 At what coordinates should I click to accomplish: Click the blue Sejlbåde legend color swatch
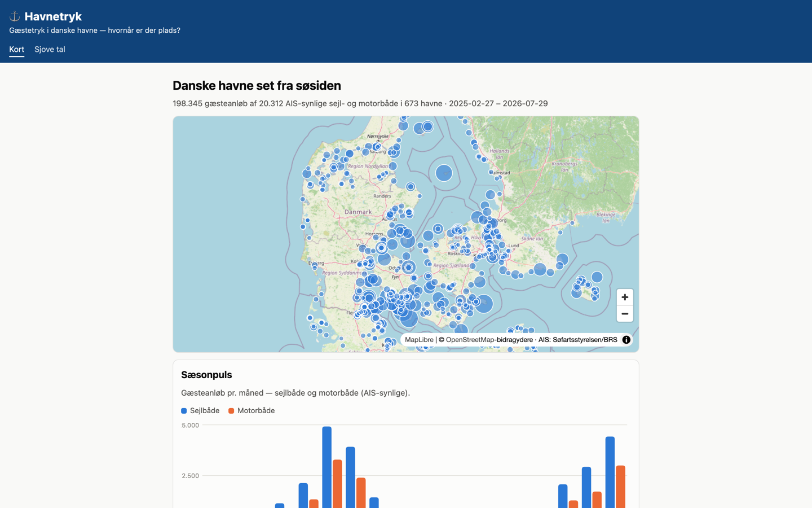point(184,411)
